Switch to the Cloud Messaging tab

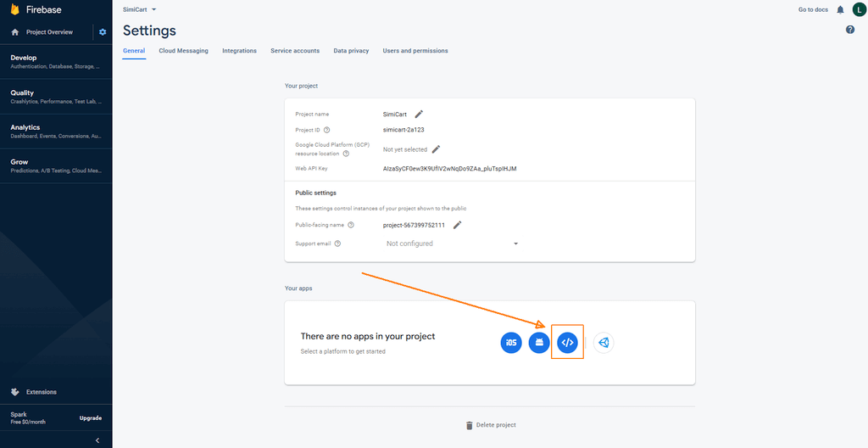pyautogui.click(x=183, y=50)
